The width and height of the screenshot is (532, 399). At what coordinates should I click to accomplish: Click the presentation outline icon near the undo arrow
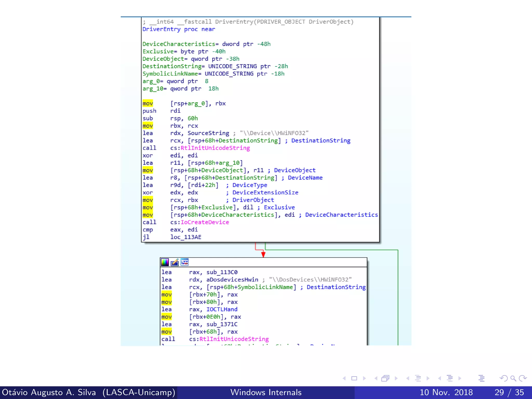pos(481,378)
